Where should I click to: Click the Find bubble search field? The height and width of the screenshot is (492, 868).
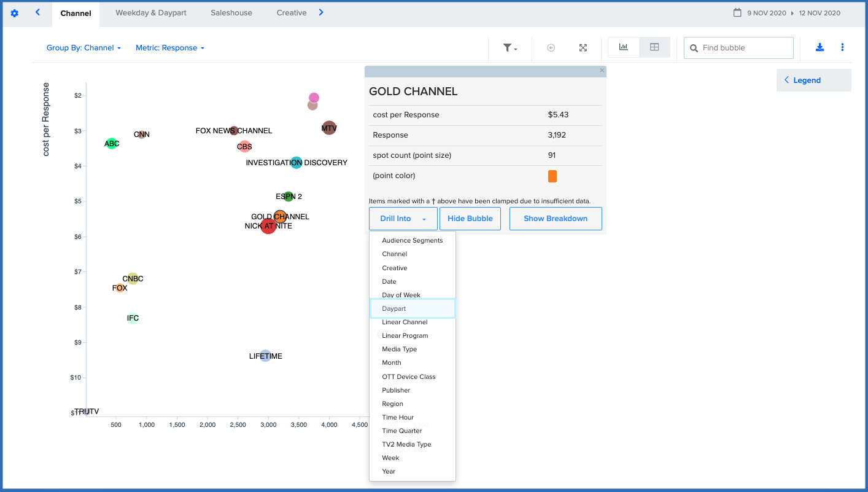(738, 48)
